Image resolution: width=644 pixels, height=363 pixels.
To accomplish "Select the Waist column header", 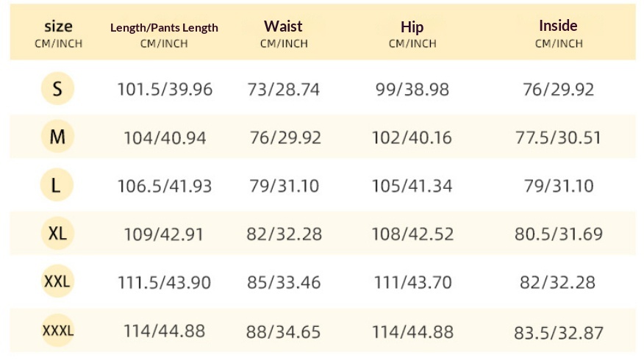I will [283, 33].
